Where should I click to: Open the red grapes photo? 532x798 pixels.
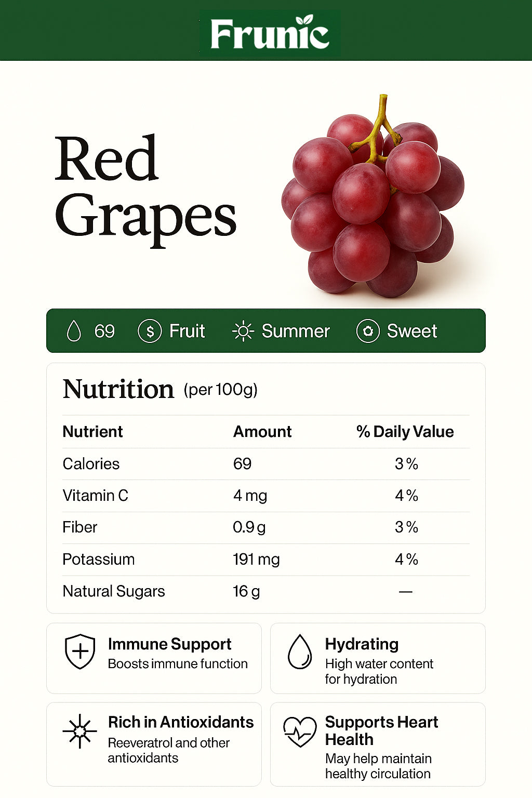372,203
